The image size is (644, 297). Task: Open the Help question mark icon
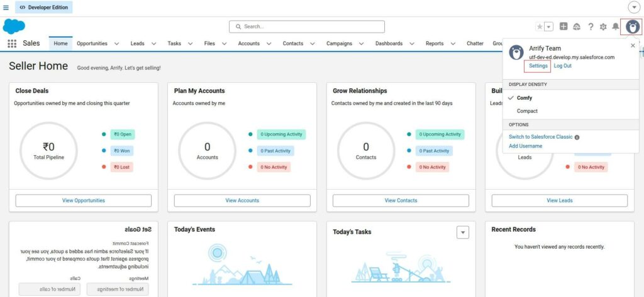tap(591, 26)
